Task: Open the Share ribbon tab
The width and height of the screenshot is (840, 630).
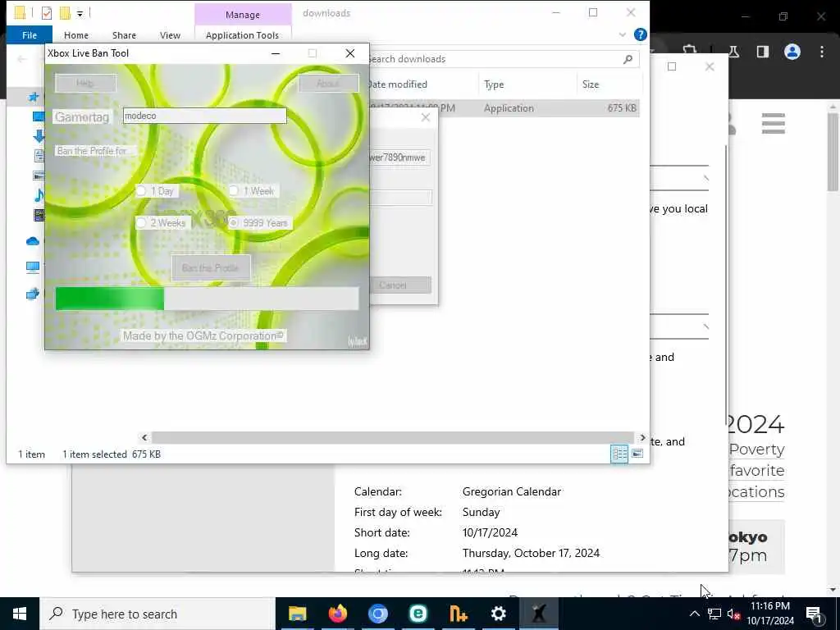Action: pos(124,35)
